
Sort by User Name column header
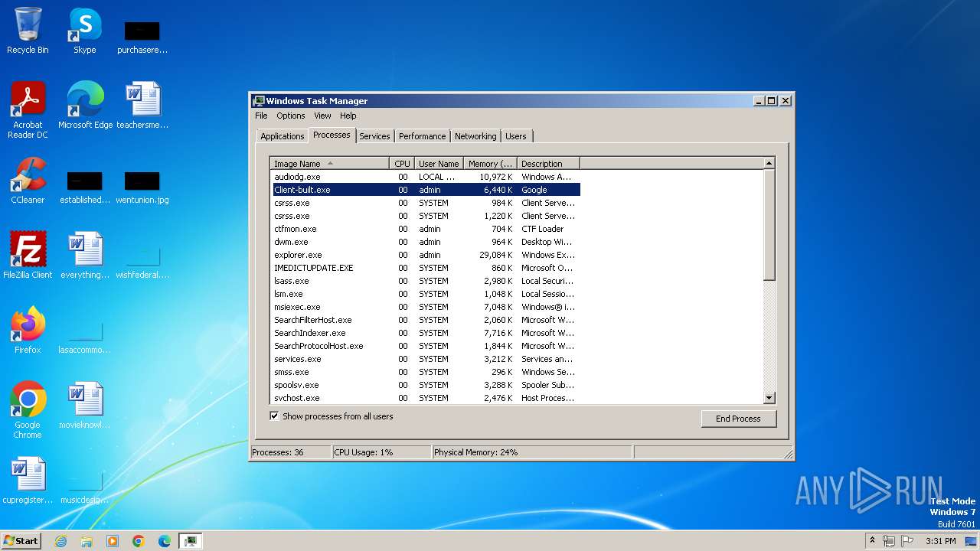coord(439,163)
